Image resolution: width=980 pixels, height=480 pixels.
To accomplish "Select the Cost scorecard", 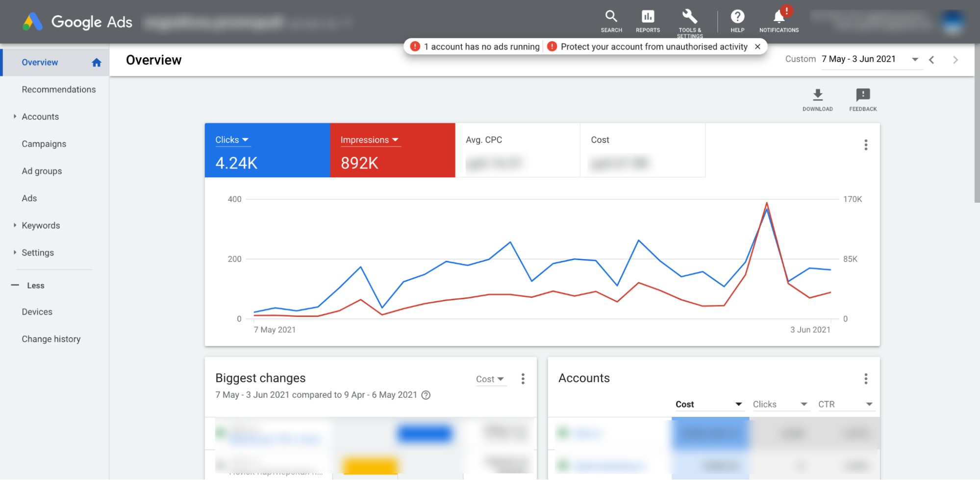I will (x=643, y=150).
